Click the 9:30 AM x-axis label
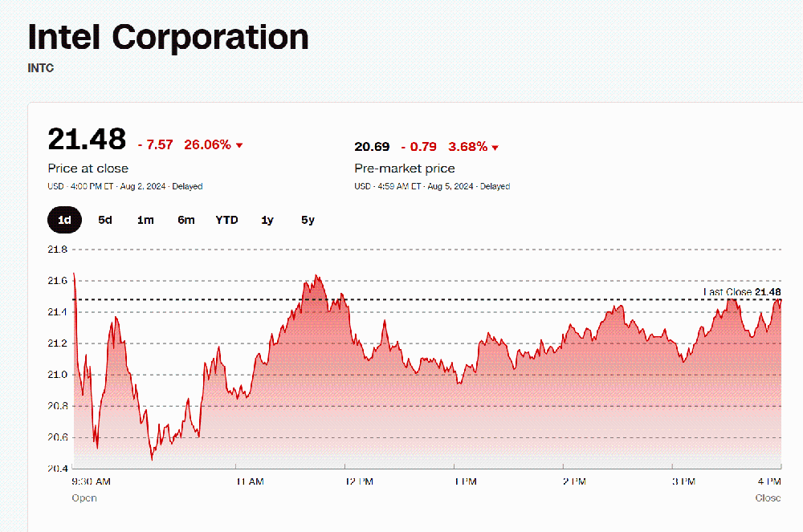The image size is (803, 532). (x=92, y=482)
